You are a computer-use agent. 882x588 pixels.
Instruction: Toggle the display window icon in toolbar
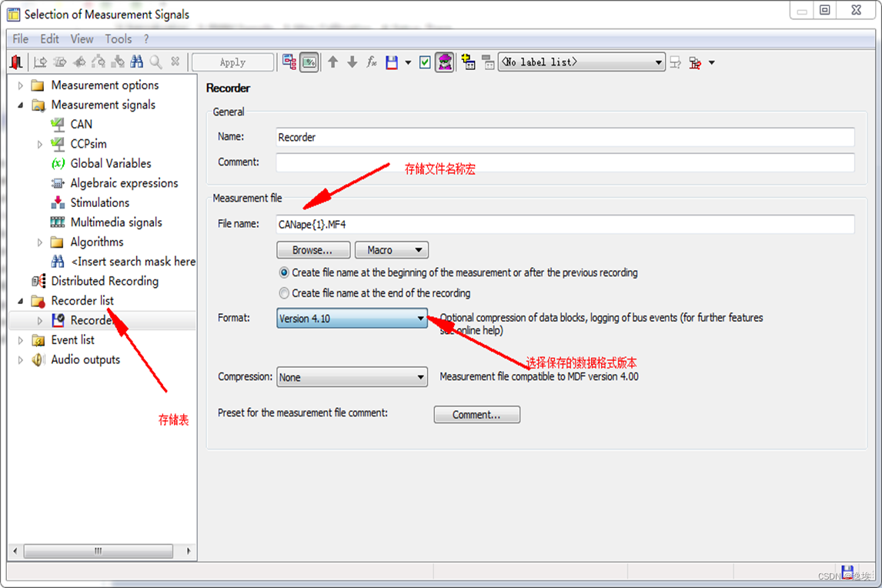309,62
